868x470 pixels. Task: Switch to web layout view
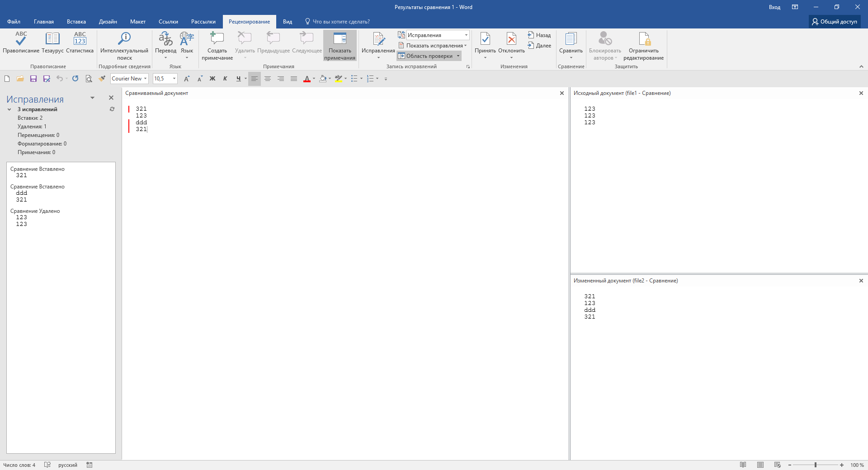coord(778,465)
